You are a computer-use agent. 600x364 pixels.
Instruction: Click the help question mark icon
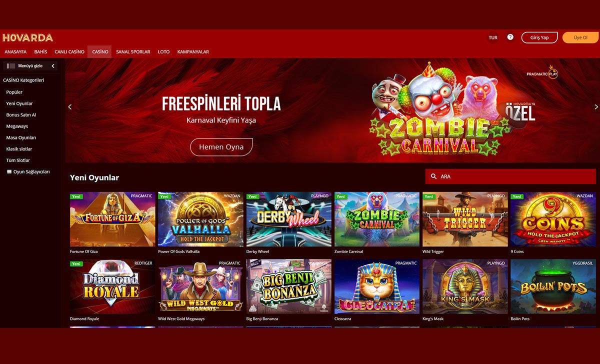pos(510,37)
